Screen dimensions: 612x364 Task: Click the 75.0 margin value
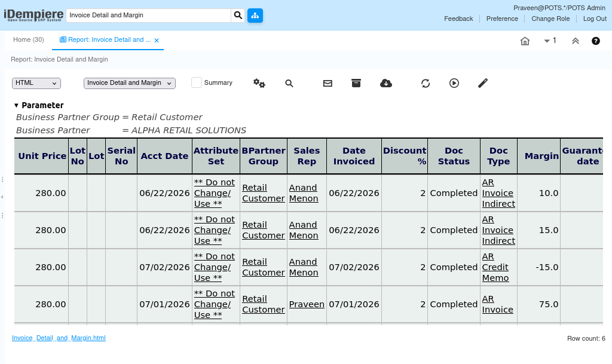point(549,304)
